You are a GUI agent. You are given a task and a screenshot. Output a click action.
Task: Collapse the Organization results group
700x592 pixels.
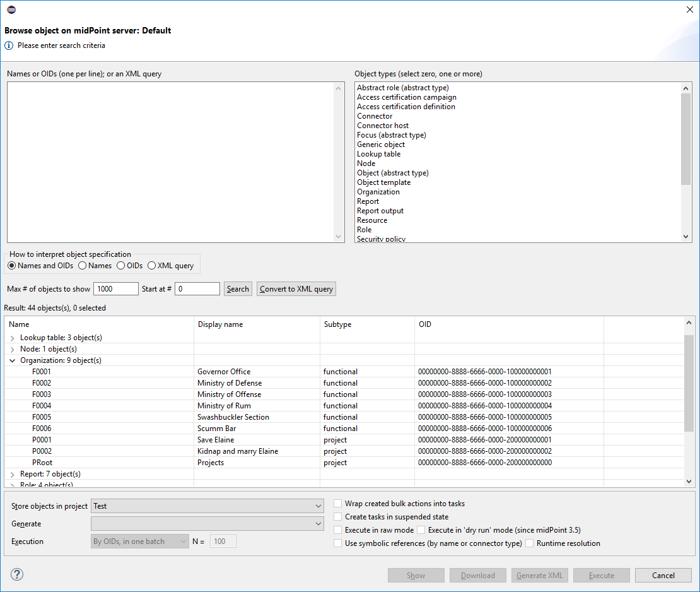(x=13, y=361)
